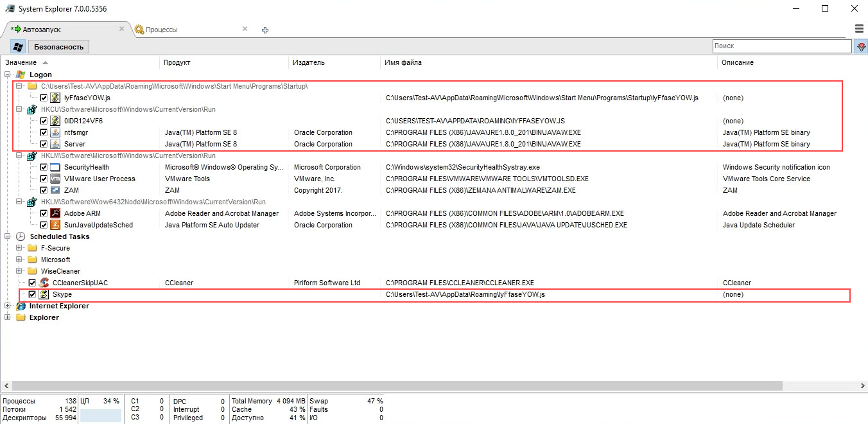Expand the Internet Explorer group
Viewport: 868px width, 424px height.
pyautogui.click(x=7, y=306)
